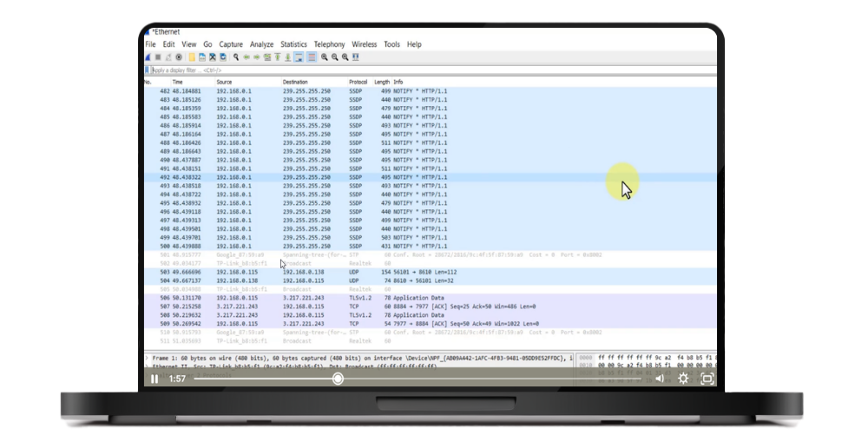
Task: Open capture options from the toolbar
Action: click(178, 57)
